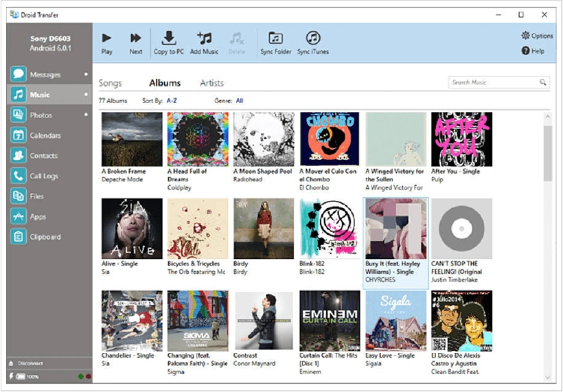Click scrollbar down arrow
This screenshot has width=563, height=392.
coord(548,378)
